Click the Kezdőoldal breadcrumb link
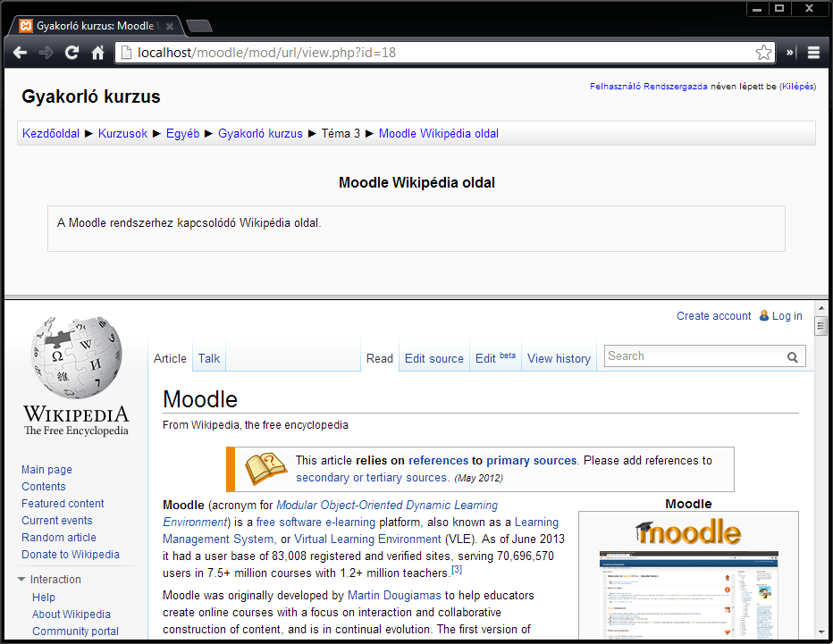This screenshot has height=644, width=833. [50, 133]
